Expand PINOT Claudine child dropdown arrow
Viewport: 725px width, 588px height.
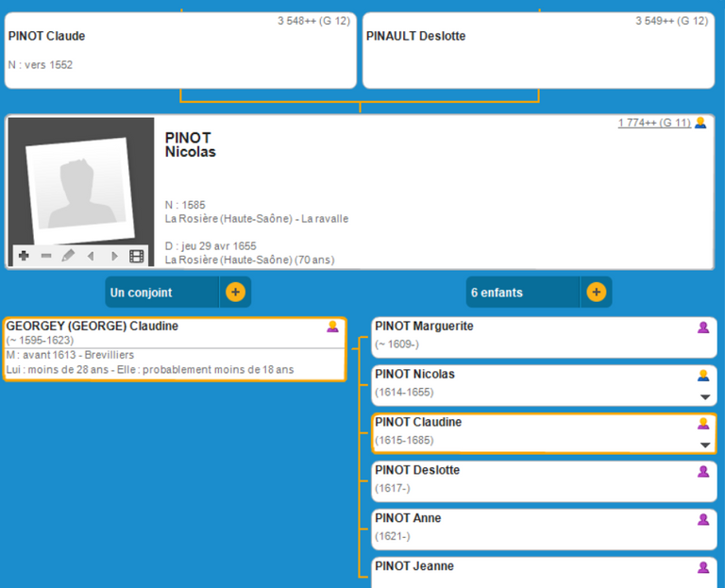pyautogui.click(x=704, y=445)
